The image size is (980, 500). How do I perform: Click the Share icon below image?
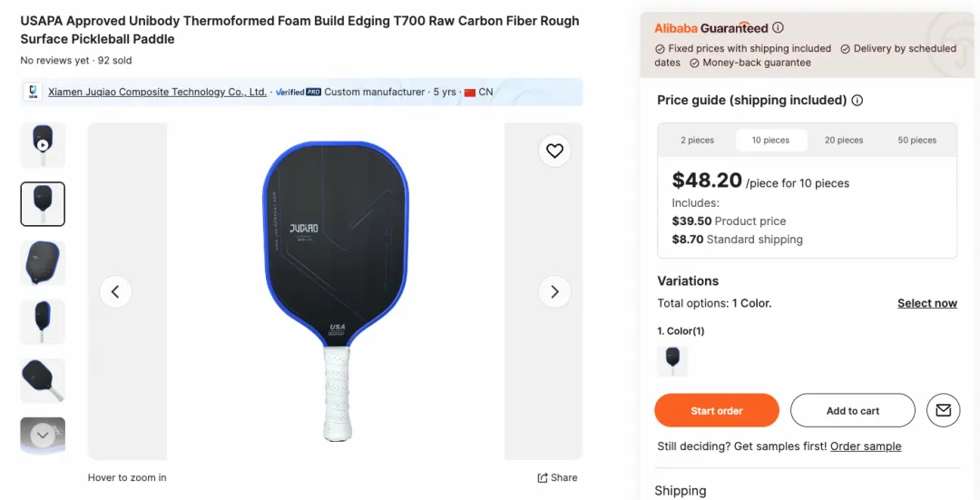[557, 477]
